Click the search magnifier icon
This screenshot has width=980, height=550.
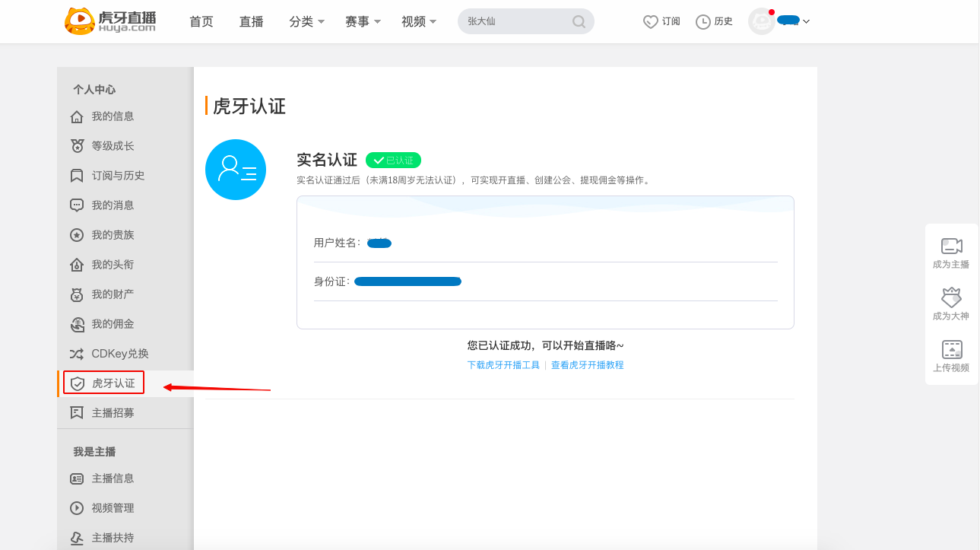point(579,22)
